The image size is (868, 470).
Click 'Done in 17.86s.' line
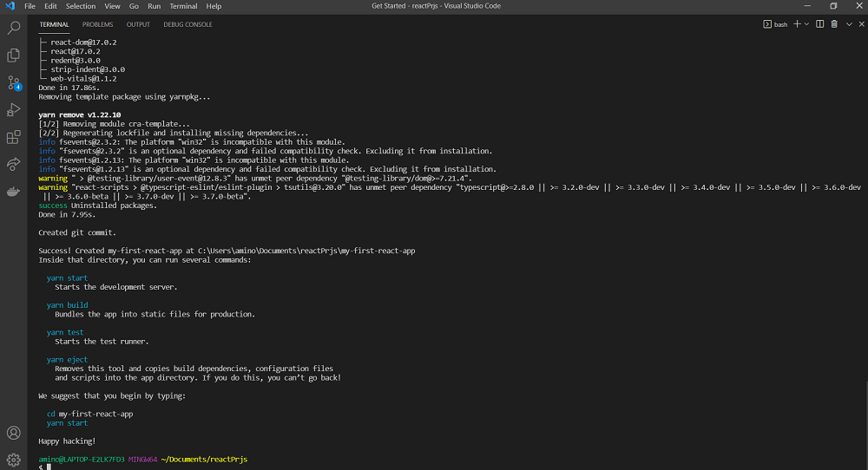coord(69,88)
